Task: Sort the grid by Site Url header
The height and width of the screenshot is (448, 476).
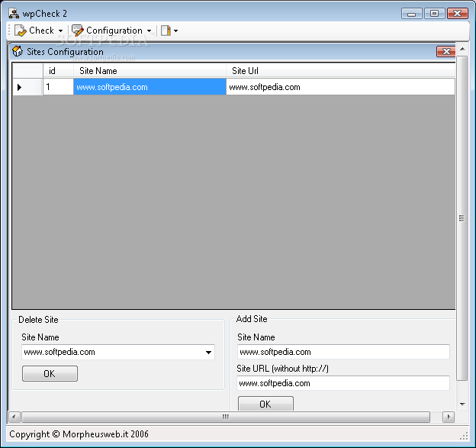Action: coord(340,71)
